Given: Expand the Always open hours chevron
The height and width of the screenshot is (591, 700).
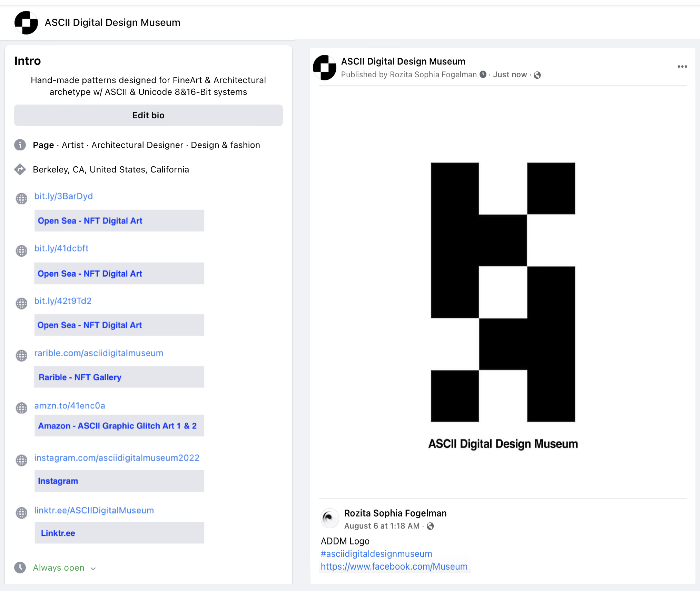Looking at the screenshot, I should 93,569.
